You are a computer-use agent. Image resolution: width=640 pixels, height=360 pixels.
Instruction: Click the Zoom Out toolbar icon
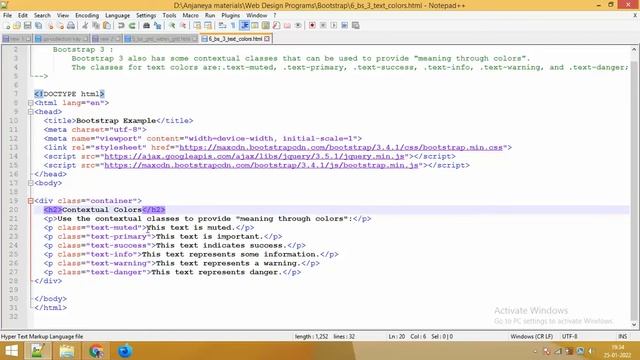point(183,26)
